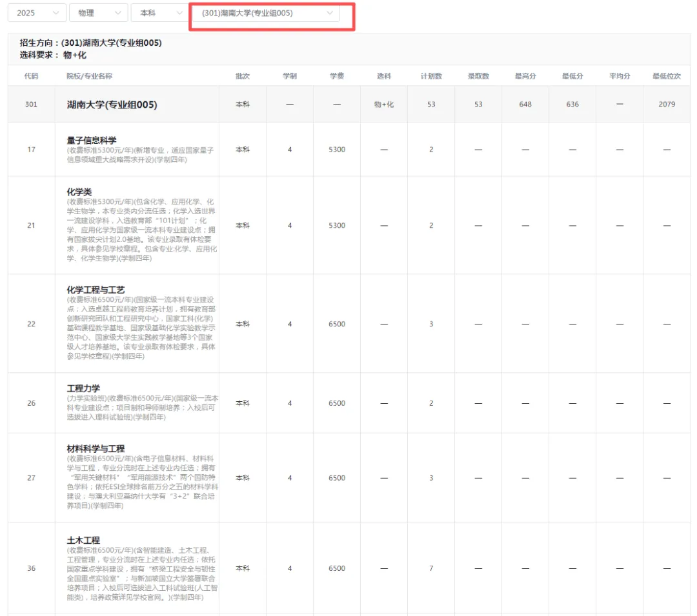
Task: Click code 21 for 化学类
Action: point(31,226)
